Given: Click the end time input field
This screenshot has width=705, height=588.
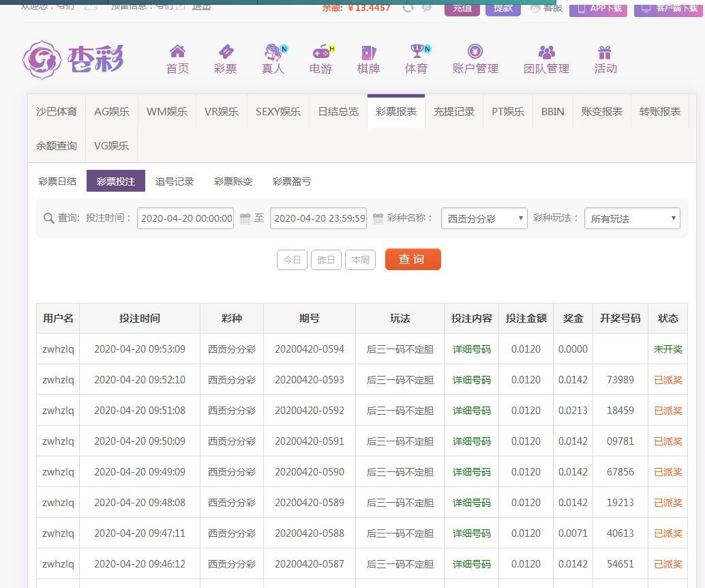Looking at the screenshot, I should click(318, 218).
